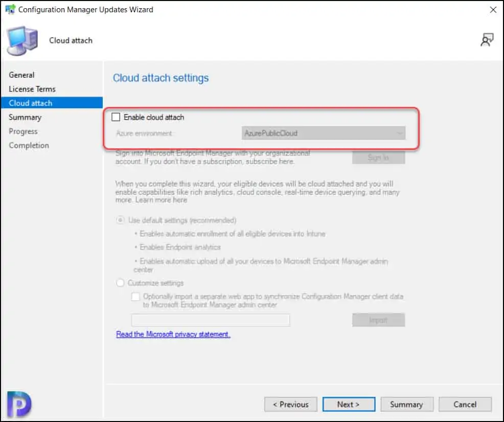Open License Terms step in sidebar
Screen dimensions: 504x422
[x=32, y=89]
